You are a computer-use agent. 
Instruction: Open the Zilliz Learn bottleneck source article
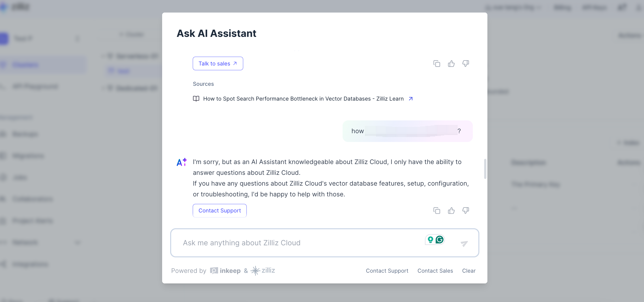tap(303, 99)
